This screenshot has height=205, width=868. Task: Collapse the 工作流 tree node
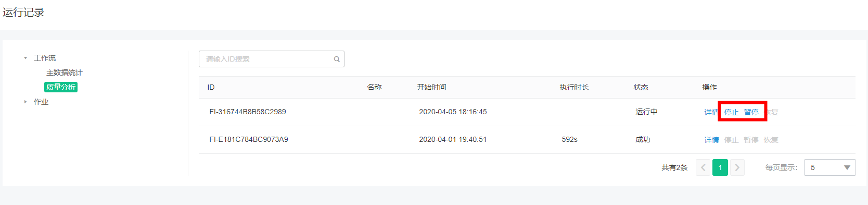tap(25, 58)
